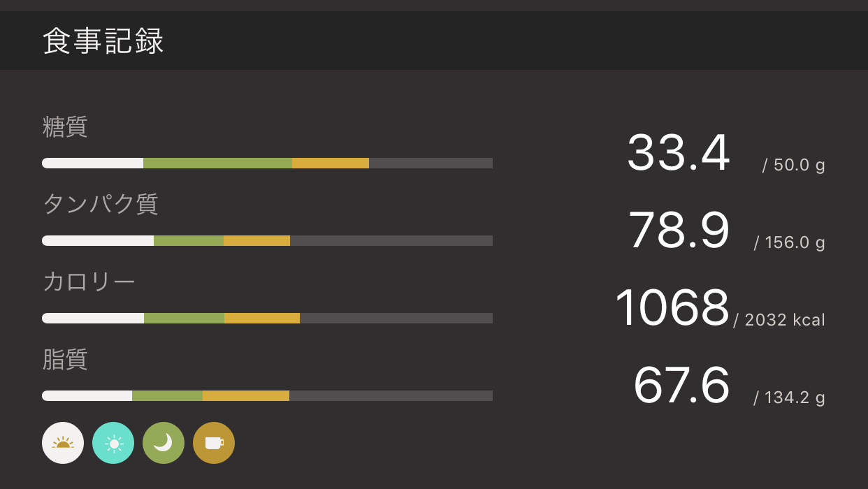Click the 食事記録 header title

(x=103, y=42)
